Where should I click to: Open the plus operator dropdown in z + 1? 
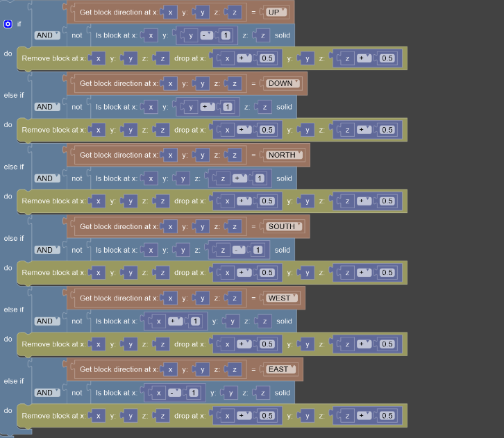(x=240, y=178)
